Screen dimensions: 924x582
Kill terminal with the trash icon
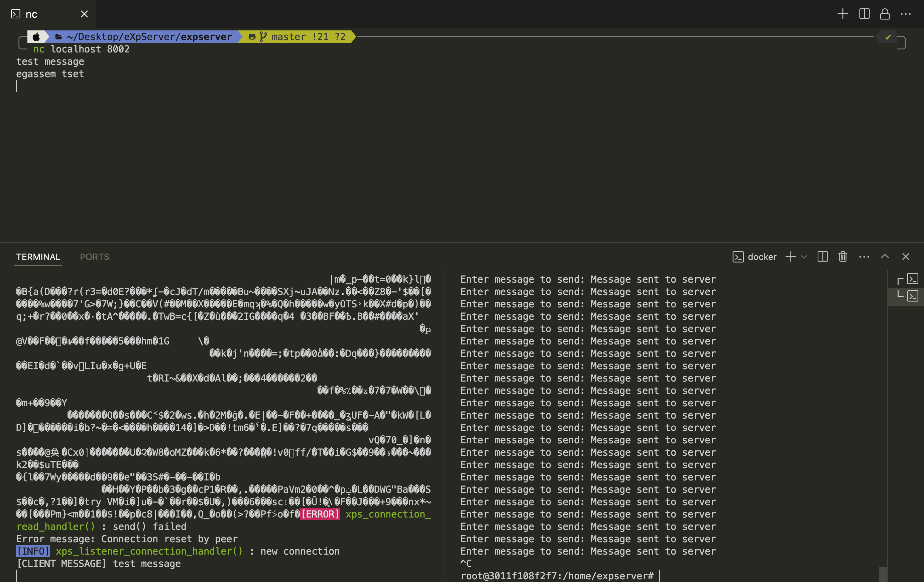tap(843, 257)
